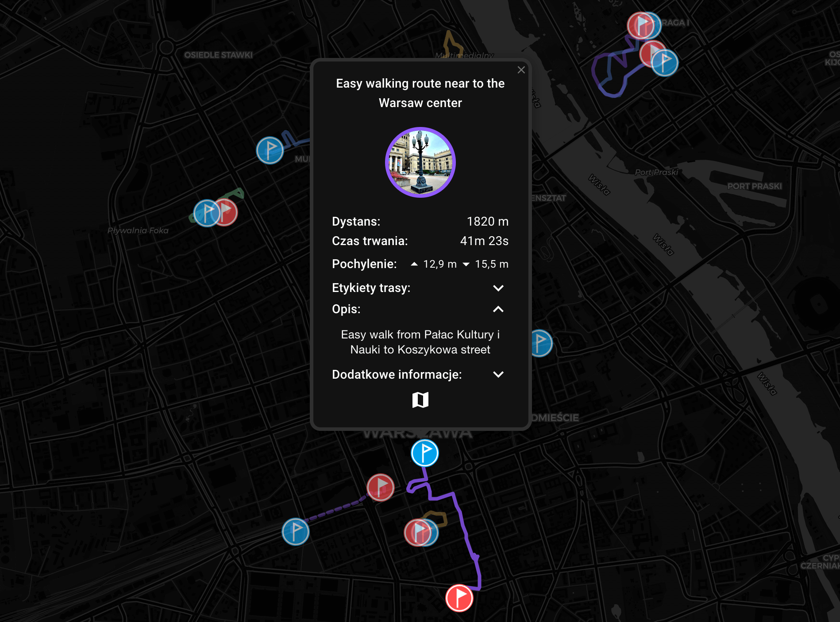This screenshot has height=622, width=840.
Task: Open the map icon in popup
Action: (x=420, y=400)
